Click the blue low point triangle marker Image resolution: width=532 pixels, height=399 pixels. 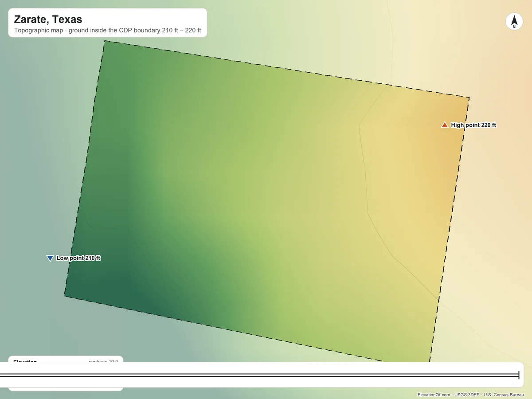[50, 258]
